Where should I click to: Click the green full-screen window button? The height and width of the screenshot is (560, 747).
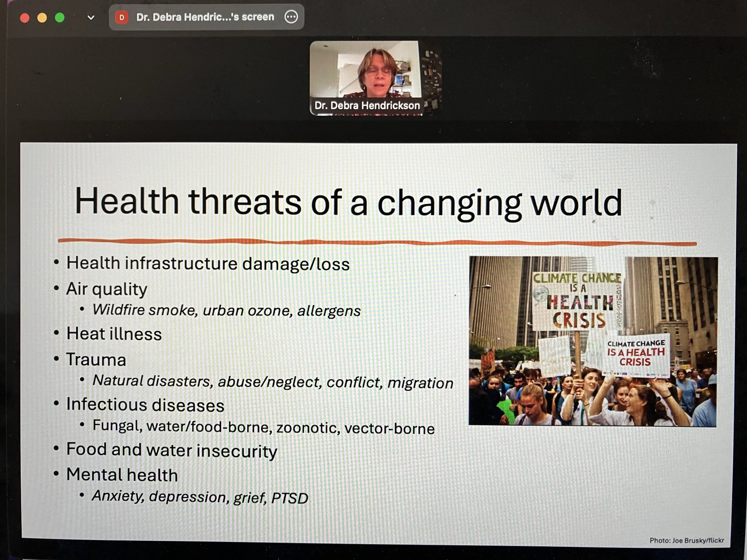point(60,18)
